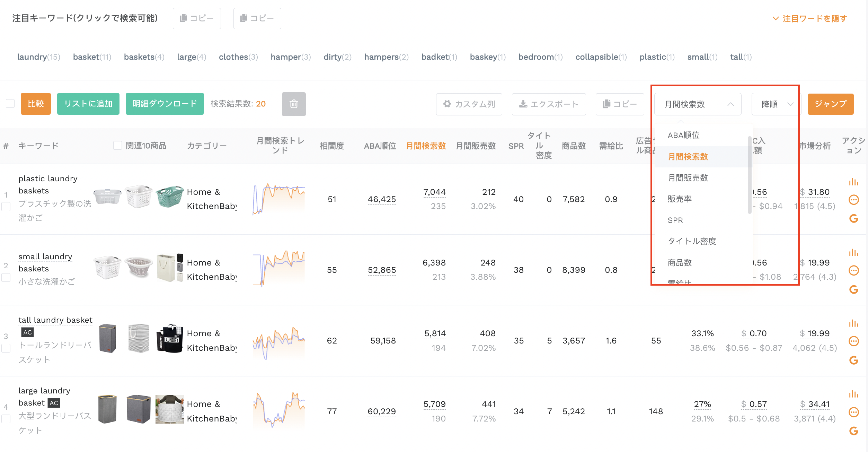This screenshot has width=868, height=452.
Task: Open bar chart icon for plastic laundry baskets
Action: point(853,182)
